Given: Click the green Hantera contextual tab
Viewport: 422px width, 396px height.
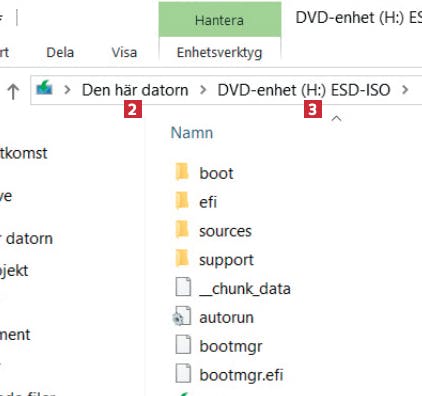Looking at the screenshot, I should click(x=220, y=20).
